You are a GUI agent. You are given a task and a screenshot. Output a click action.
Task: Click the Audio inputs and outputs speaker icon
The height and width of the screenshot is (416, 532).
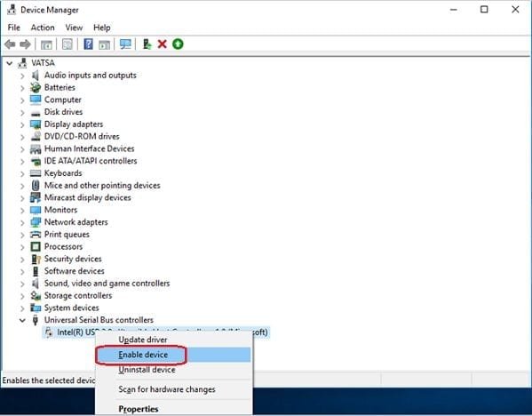pos(36,75)
